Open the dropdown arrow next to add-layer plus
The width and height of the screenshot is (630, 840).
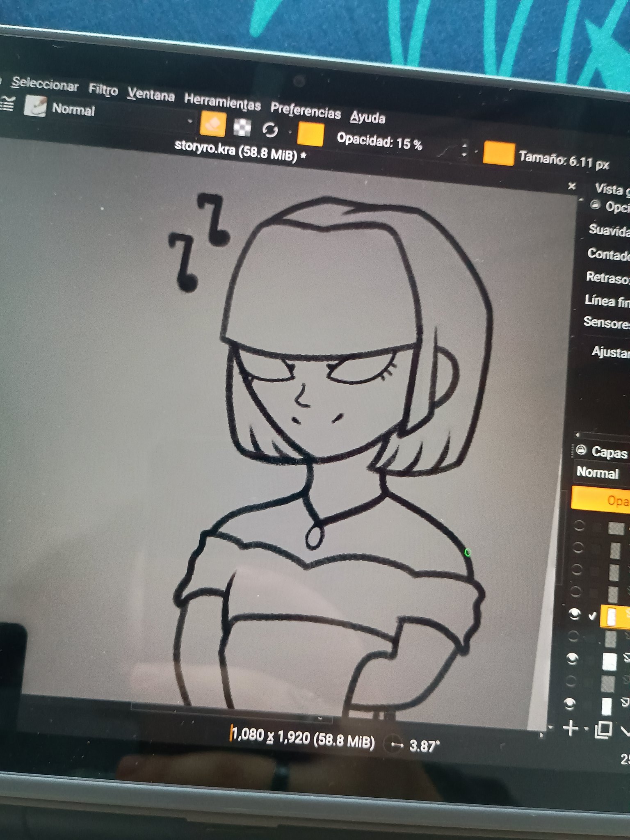587,729
